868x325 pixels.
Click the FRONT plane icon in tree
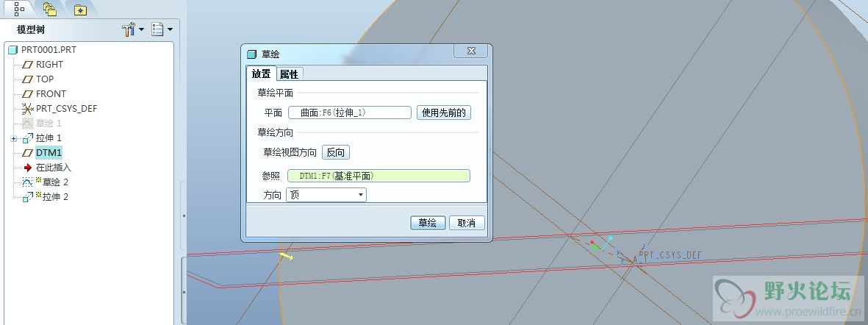click(28, 94)
